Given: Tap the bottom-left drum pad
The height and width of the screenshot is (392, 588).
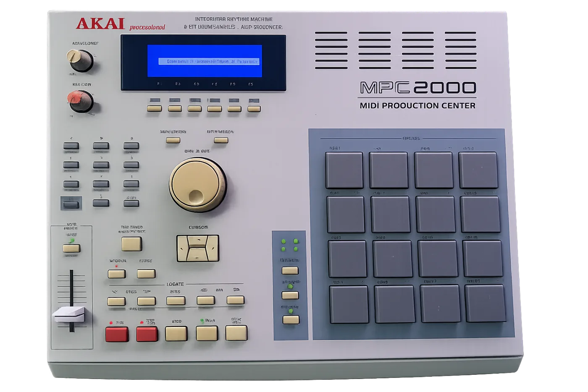Looking at the screenshot, I should tap(349, 304).
